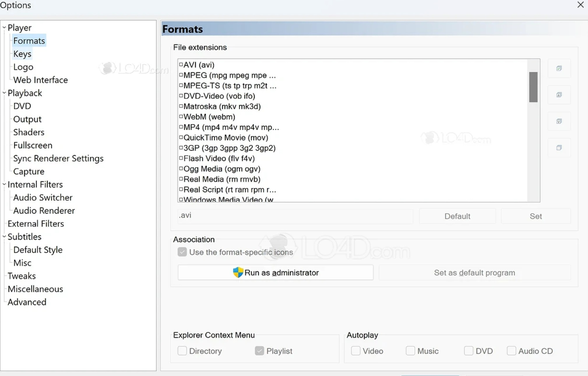Open the Capture settings page
The width and height of the screenshot is (588, 376).
pyautogui.click(x=29, y=171)
